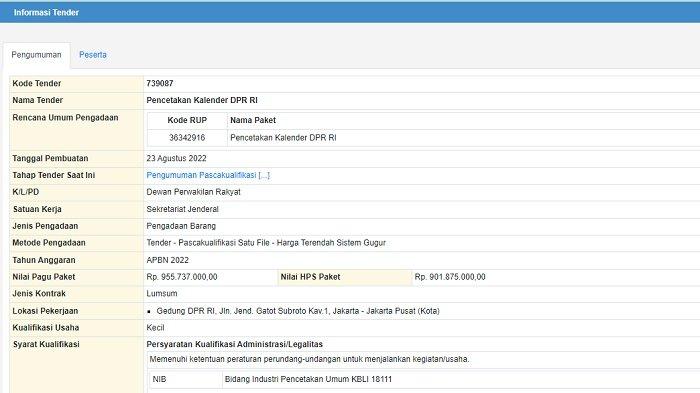The height and width of the screenshot is (393, 700).
Task: Click Persyaratan Kualifikasi Administrasi/Legalitas heading
Action: 234,344
